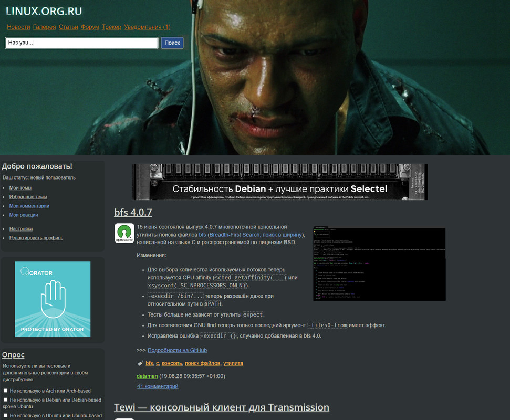Click the Qrator protected banner
The width and height of the screenshot is (510, 420).
(x=53, y=299)
